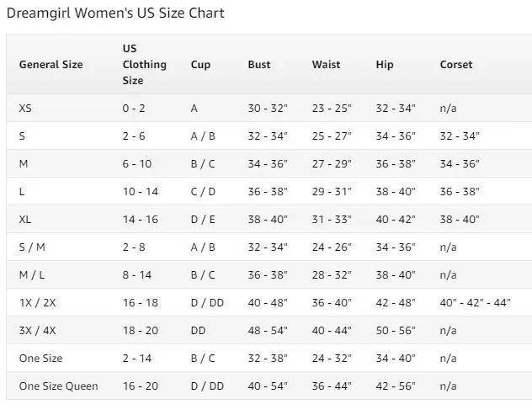Image resolution: width=532 pixels, height=415 pixels.
Task: Select the D / E cup cell
Action: pyautogui.click(x=203, y=220)
